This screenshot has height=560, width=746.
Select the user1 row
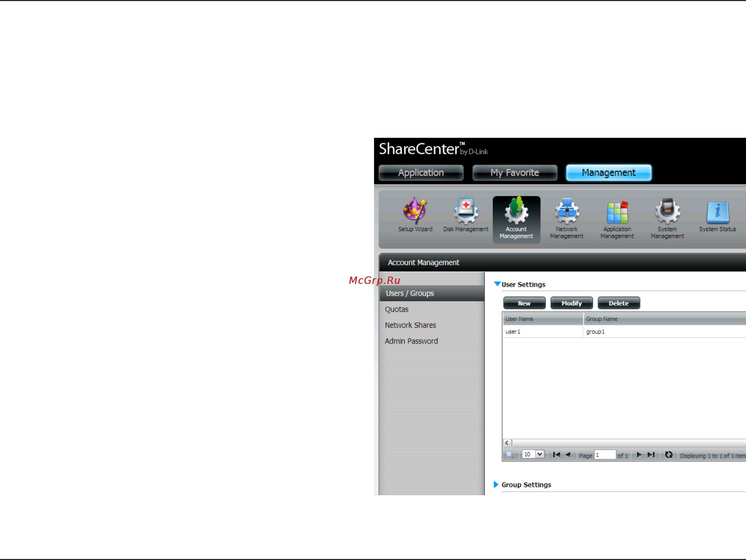point(624,331)
